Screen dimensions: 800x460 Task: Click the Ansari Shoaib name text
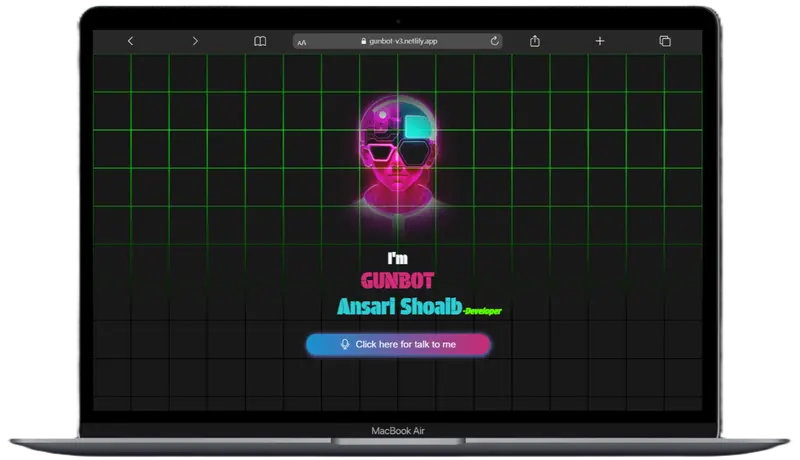point(399,306)
